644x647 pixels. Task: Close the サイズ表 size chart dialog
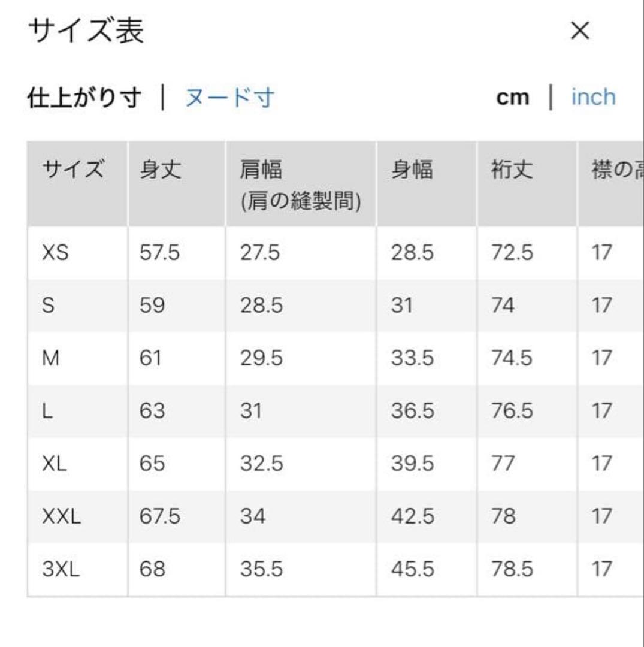(x=580, y=31)
